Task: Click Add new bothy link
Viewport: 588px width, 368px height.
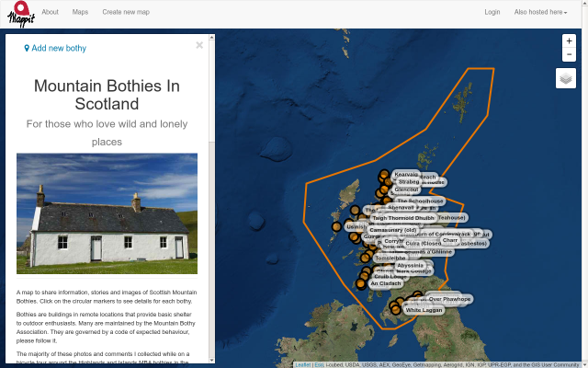Action: click(55, 48)
